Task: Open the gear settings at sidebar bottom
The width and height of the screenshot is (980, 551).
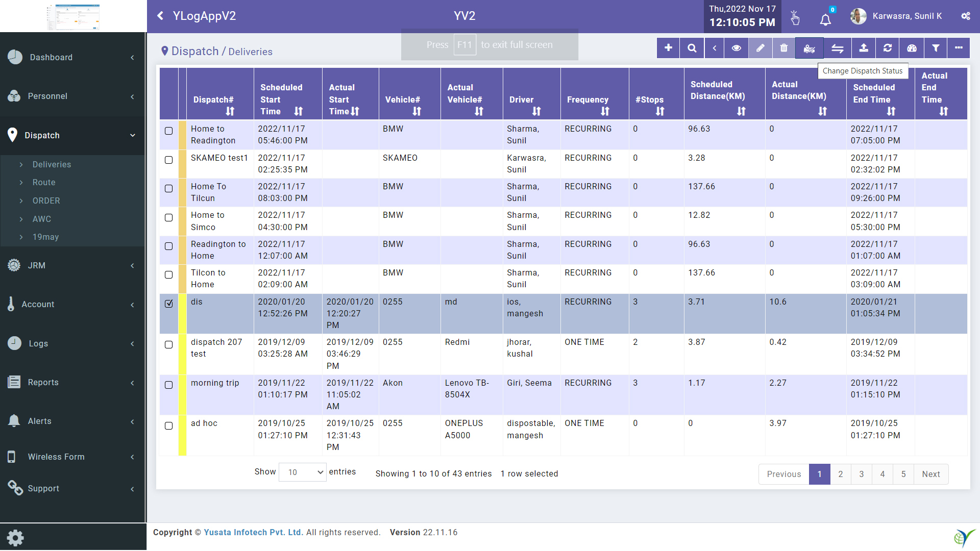Action: [15, 538]
